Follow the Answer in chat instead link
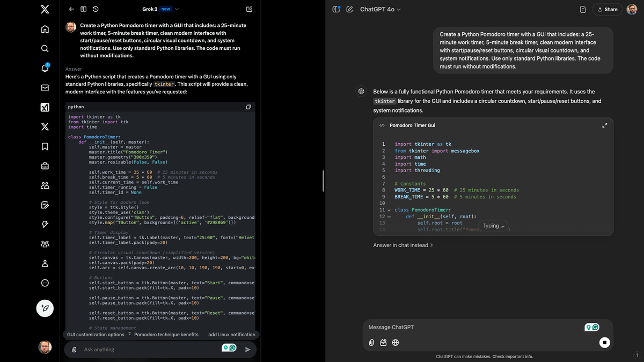Image resolution: width=644 pixels, height=362 pixels. pos(403,245)
